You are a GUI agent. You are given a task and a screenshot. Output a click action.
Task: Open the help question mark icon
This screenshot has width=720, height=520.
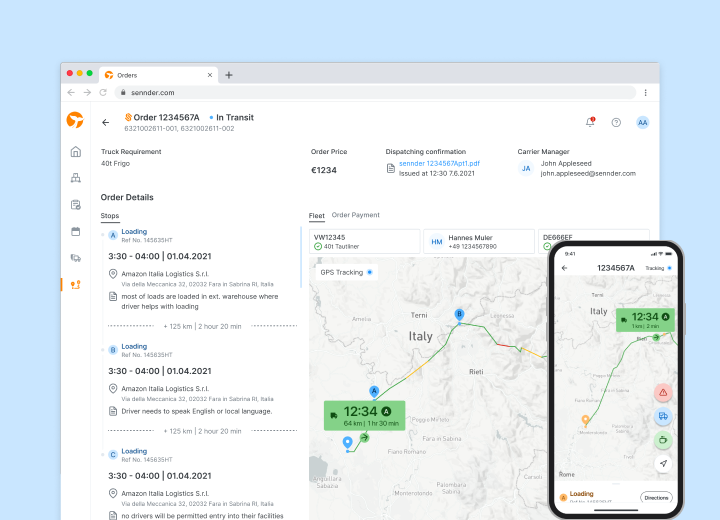coord(616,122)
